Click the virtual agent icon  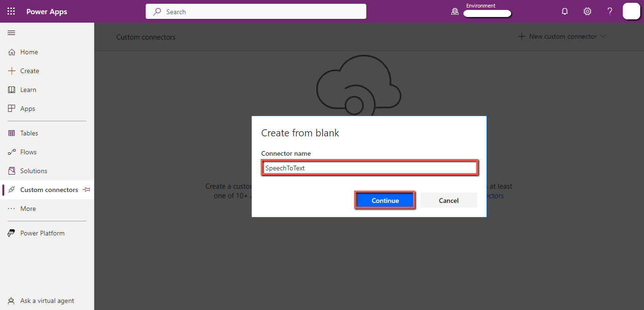tap(12, 301)
